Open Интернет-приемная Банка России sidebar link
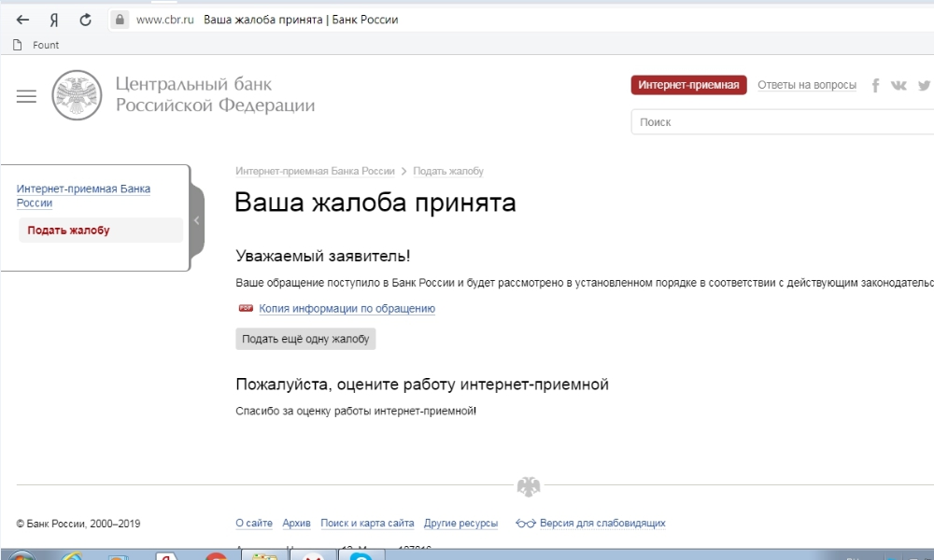Image resolution: width=934 pixels, height=560 pixels. (x=83, y=196)
